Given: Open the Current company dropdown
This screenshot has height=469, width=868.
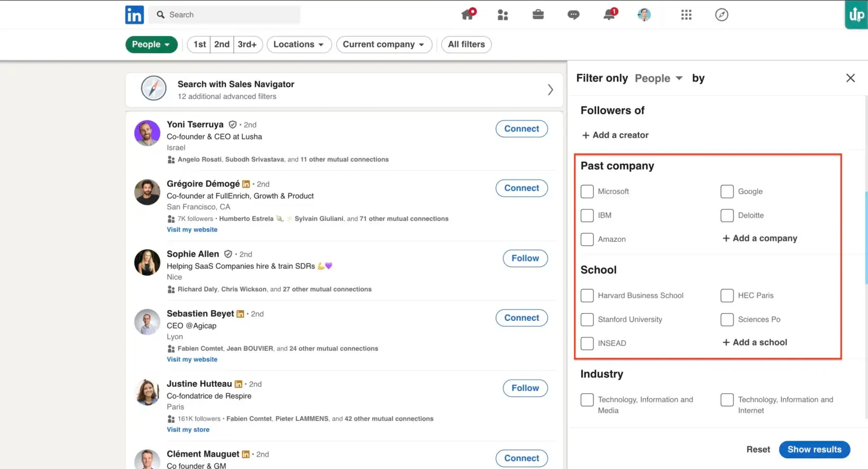Looking at the screenshot, I should (384, 44).
